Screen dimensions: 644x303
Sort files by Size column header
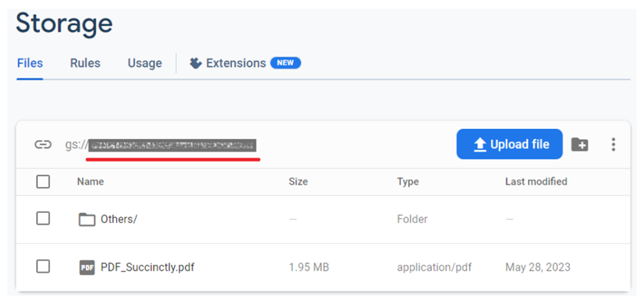pyautogui.click(x=298, y=182)
